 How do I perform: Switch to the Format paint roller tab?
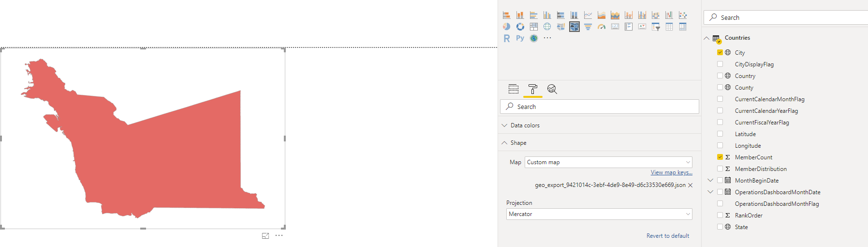(532, 89)
